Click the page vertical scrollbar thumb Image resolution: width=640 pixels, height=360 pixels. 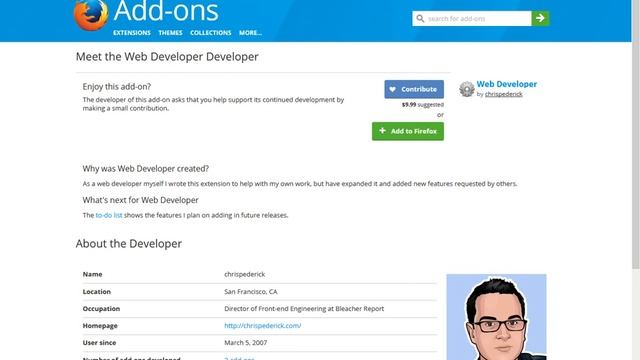click(636, 135)
